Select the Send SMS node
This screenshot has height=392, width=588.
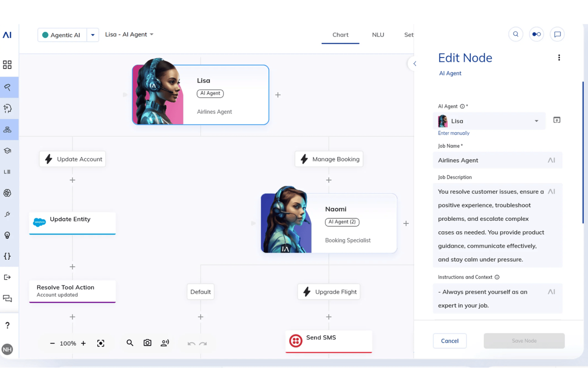point(329,342)
